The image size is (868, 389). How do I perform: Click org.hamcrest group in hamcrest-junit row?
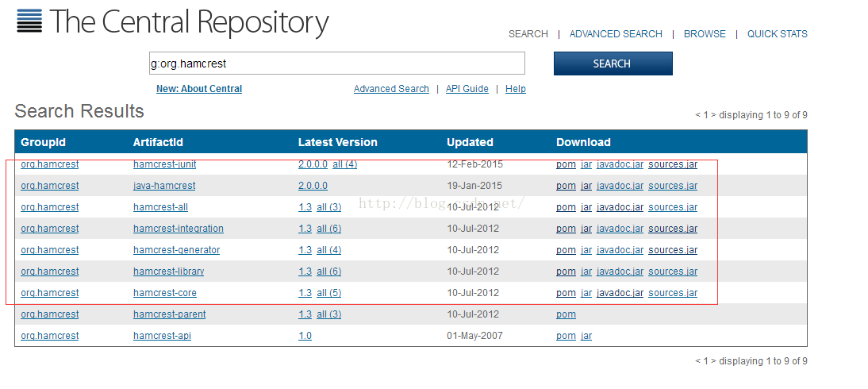(50, 164)
